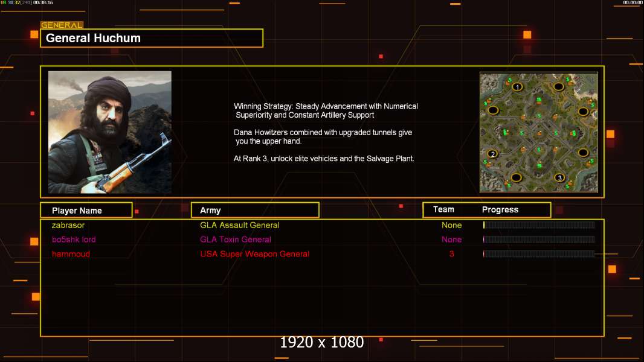Screen dimensions: 644x362
Task: Click the General Huchum title box
Action: click(152, 38)
